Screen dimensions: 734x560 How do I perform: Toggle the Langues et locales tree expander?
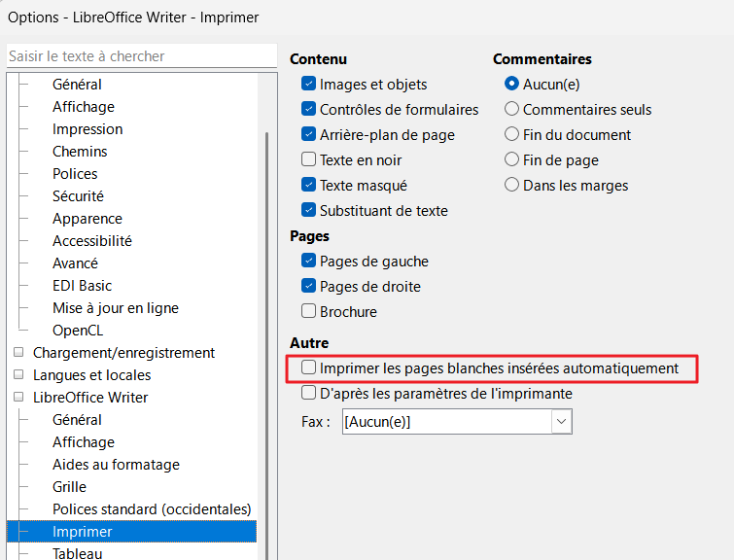(18, 374)
